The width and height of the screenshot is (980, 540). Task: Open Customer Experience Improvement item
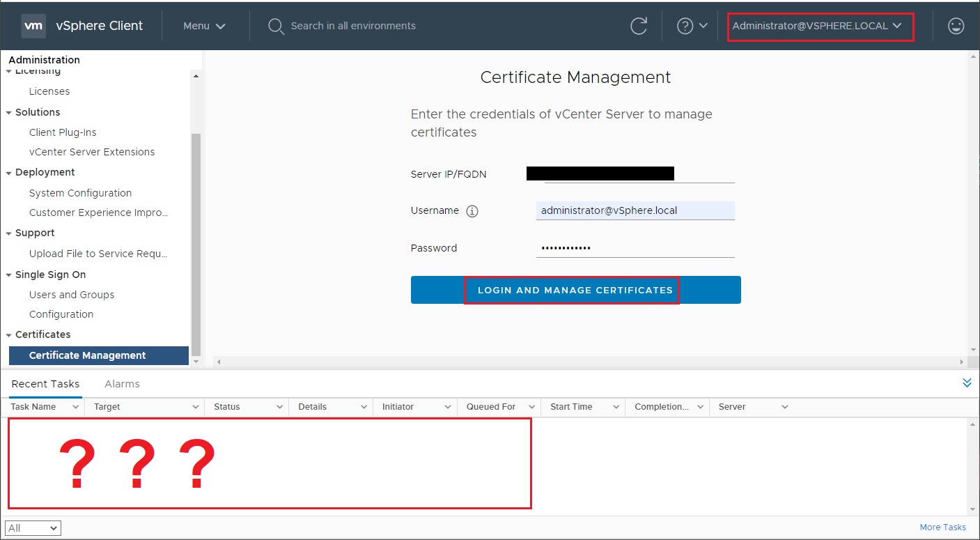pyautogui.click(x=99, y=213)
